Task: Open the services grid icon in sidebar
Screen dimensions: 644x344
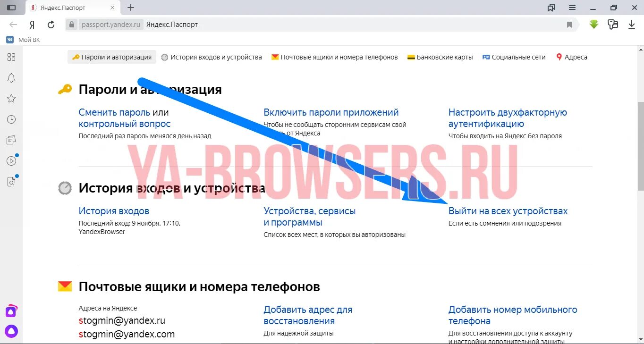Action: click(11, 57)
